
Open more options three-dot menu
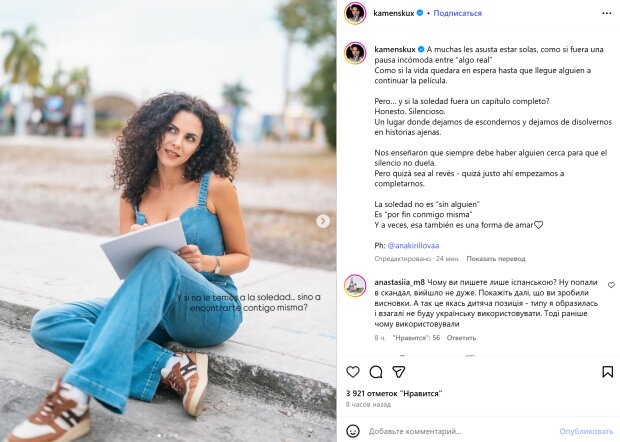pyautogui.click(x=607, y=13)
